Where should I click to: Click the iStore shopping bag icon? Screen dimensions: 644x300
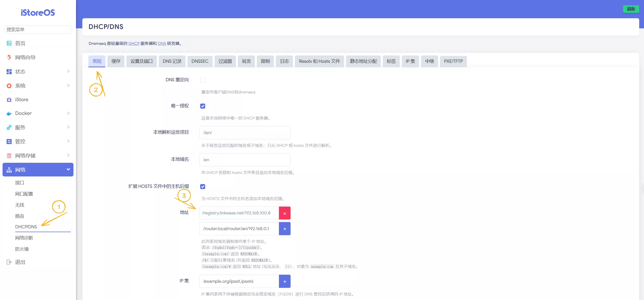click(9, 100)
